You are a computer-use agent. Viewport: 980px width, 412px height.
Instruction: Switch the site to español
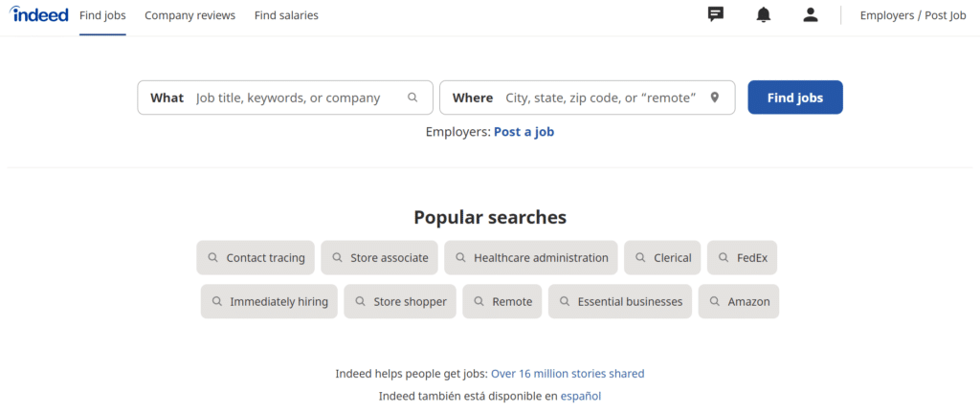point(581,397)
